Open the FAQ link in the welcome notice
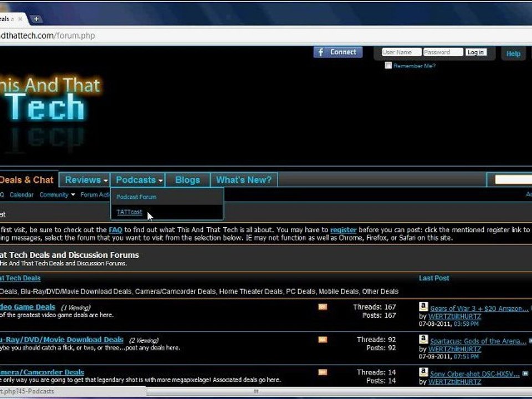The height and width of the screenshot is (399, 532). pyautogui.click(x=115, y=230)
